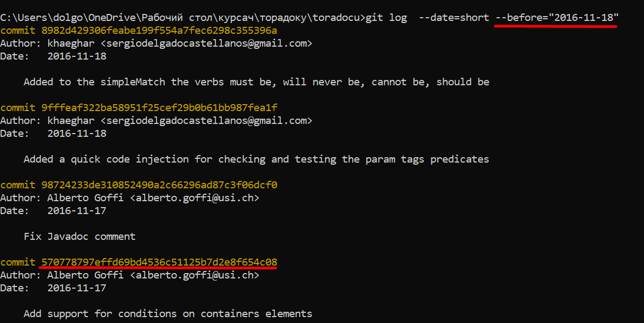Image resolution: width=644 pixels, height=323 pixels.
Task: Click 'Added a quick code injection' message
Action: [257, 159]
